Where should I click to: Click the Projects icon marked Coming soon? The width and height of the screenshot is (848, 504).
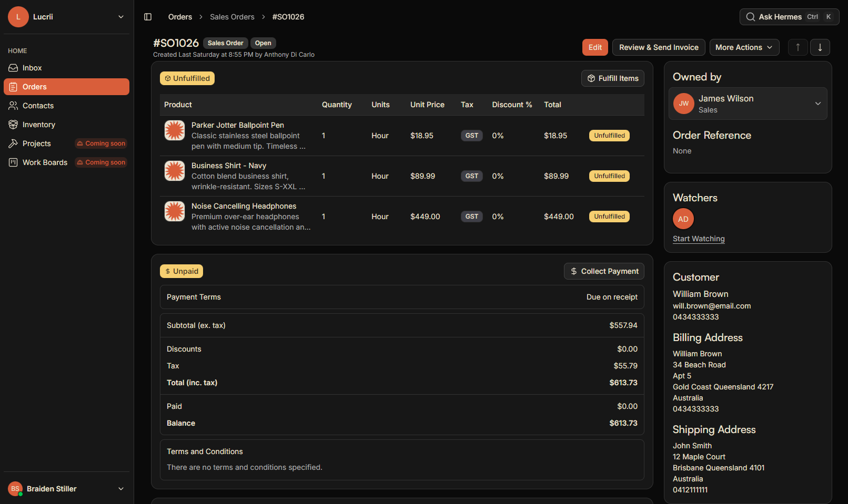pyautogui.click(x=13, y=143)
